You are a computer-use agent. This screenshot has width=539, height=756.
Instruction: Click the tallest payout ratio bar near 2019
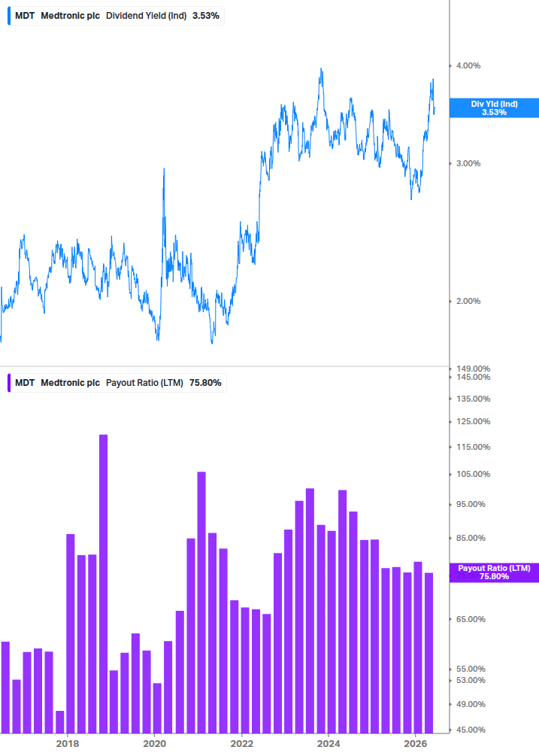[x=103, y=584]
